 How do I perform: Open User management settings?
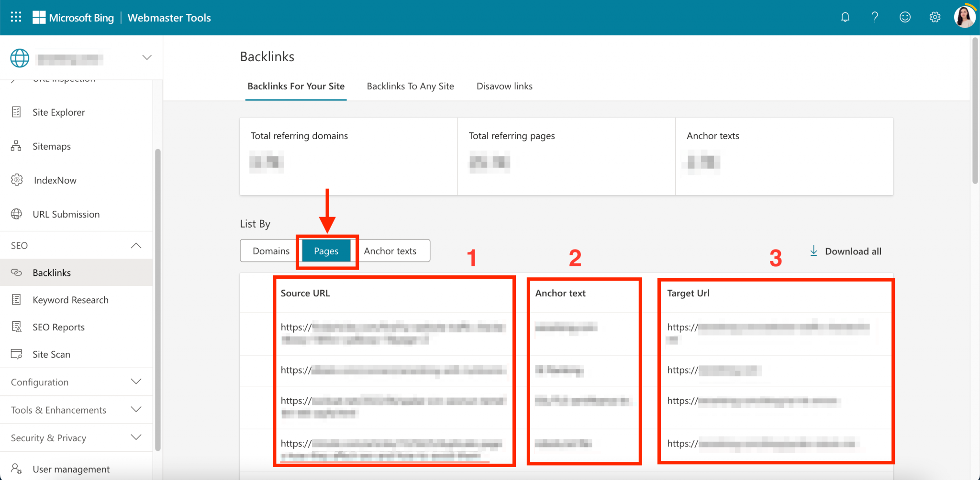(71, 469)
